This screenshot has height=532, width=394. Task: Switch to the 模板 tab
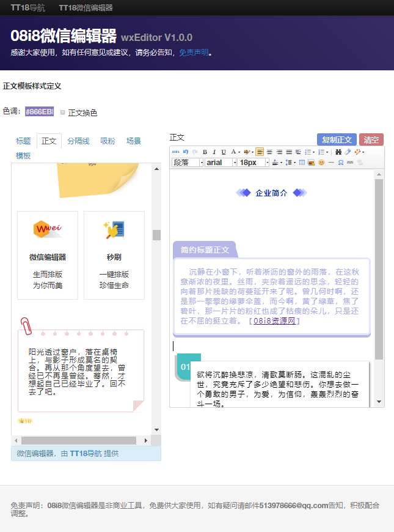(x=23, y=156)
